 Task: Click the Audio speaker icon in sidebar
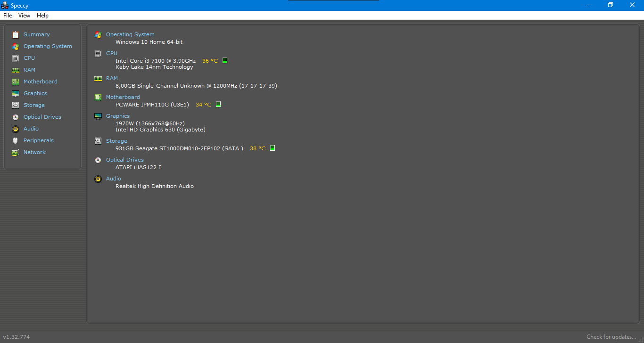point(16,129)
